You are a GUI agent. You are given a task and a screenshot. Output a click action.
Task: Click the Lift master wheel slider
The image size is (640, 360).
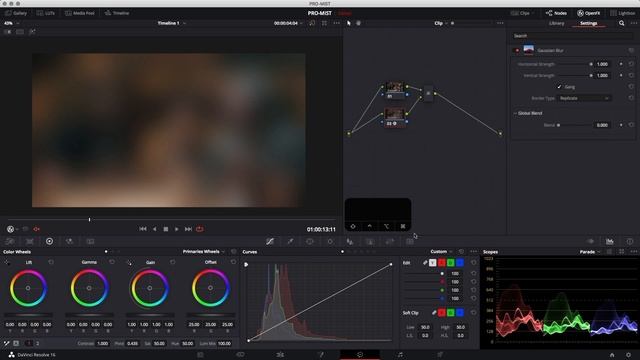(28, 315)
